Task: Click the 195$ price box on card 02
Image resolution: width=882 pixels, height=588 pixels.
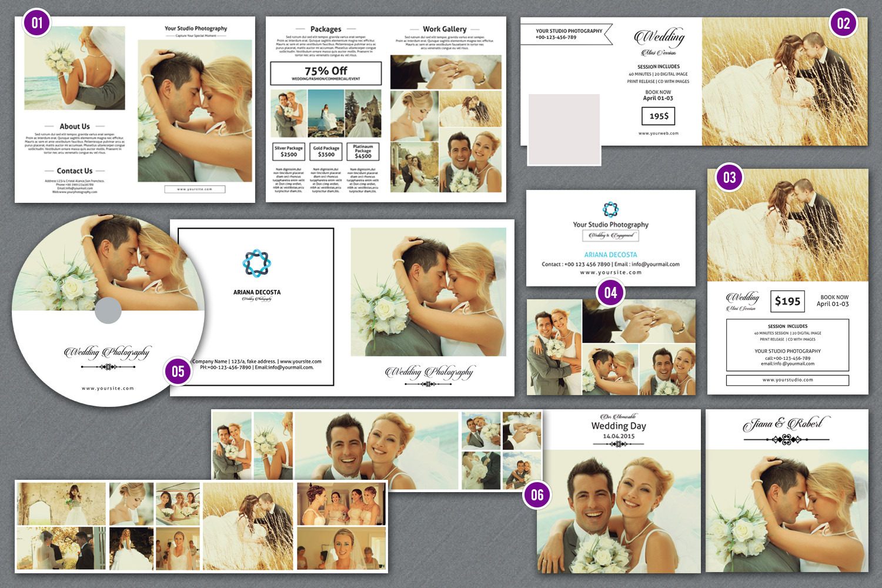Action: (658, 116)
